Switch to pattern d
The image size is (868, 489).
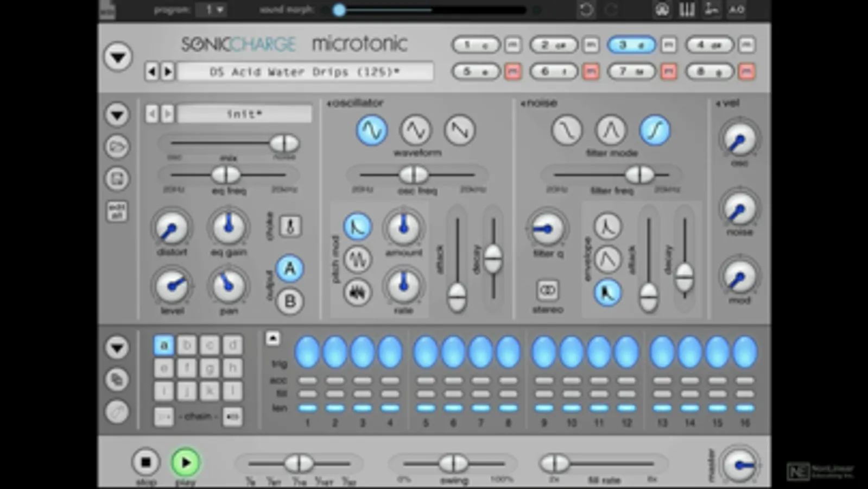point(232,345)
